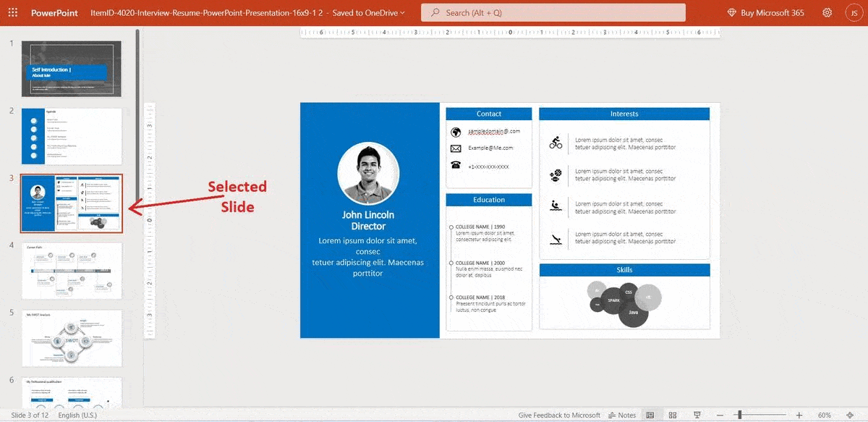The height and width of the screenshot is (422, 868).
Task: Fit slide to current window
Action: [x=850, y=414]
